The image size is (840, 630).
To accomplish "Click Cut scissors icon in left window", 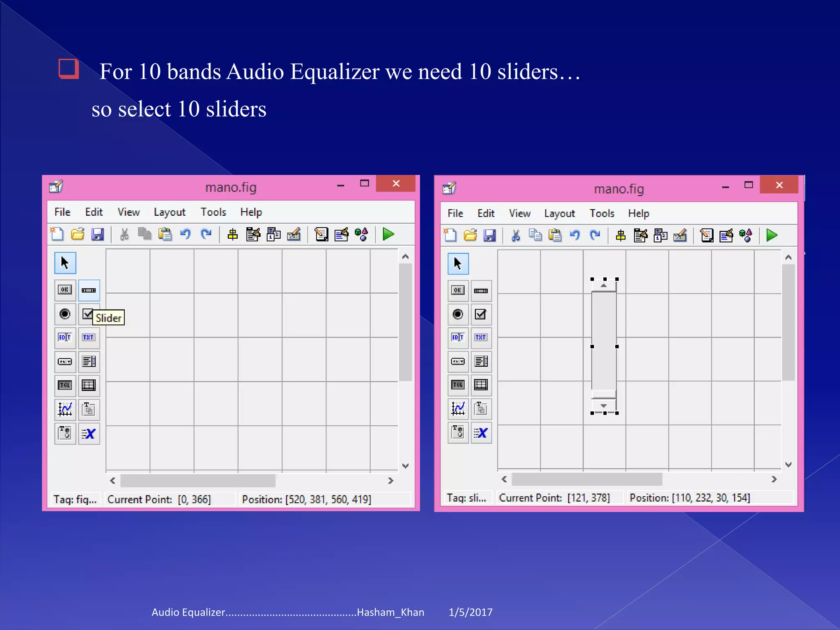I will pos(124,234).
